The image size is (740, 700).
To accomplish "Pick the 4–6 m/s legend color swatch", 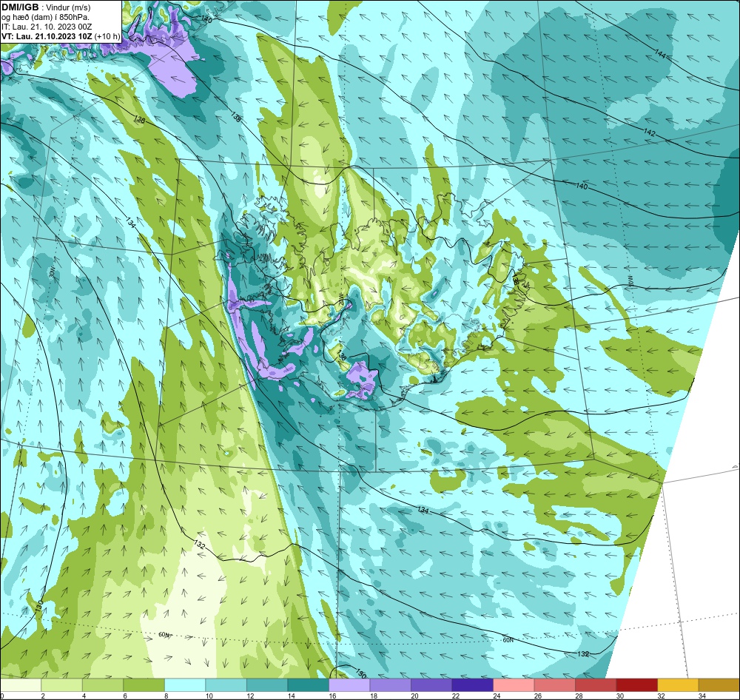I will pyautogui.click(x=103, y=685).
